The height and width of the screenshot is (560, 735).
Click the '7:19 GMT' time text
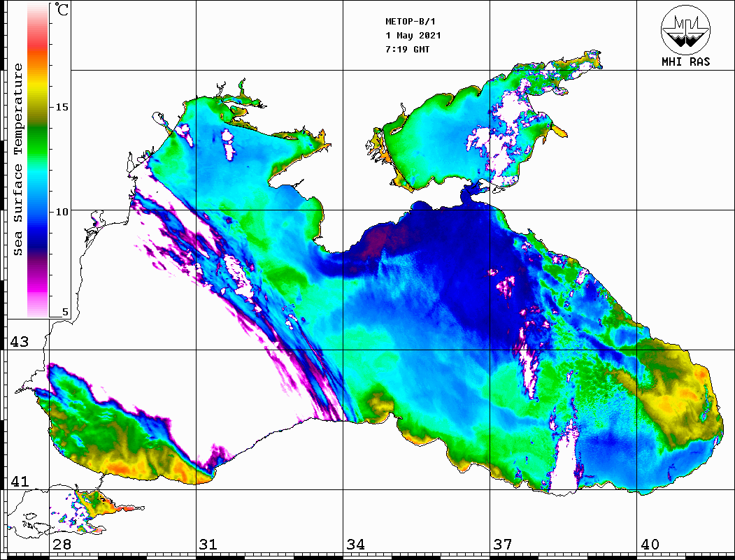[x=407, y=49]
